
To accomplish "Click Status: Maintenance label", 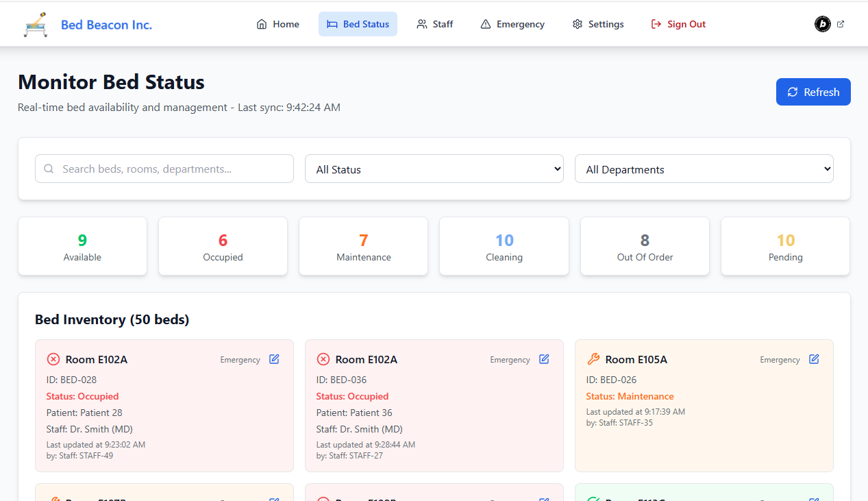I will (630, 396).
